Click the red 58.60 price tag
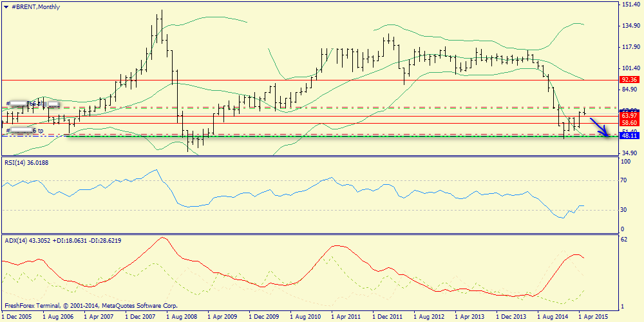 coord(629,122)
